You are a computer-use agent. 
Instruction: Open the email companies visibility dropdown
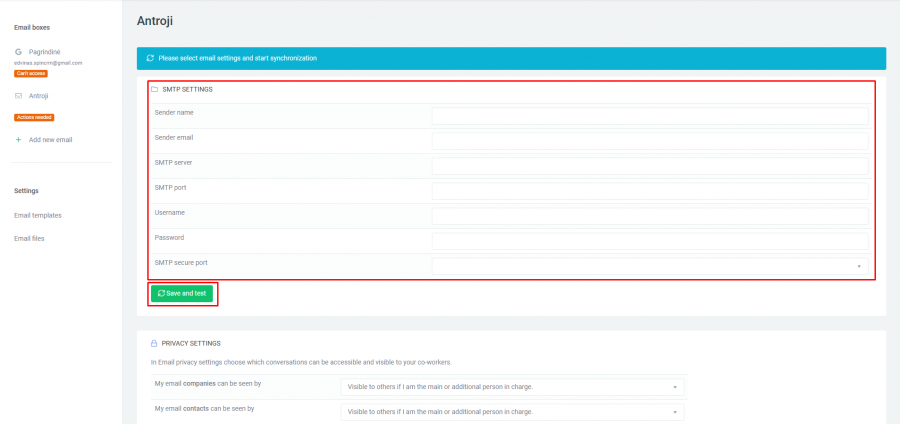[x=513, y=387]
